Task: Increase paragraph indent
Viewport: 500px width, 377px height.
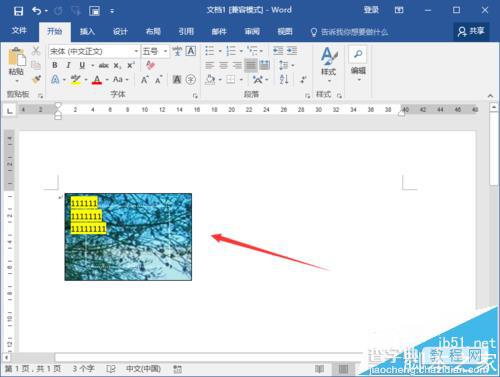Action: (x=292, y=51)
